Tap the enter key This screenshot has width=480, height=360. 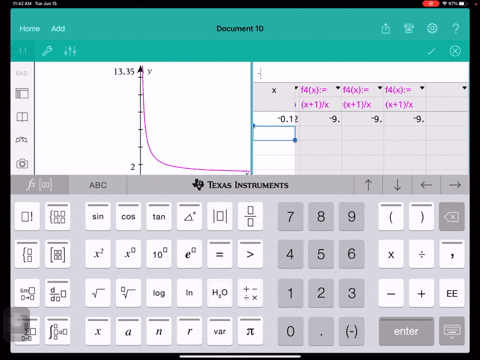point(406,331)
